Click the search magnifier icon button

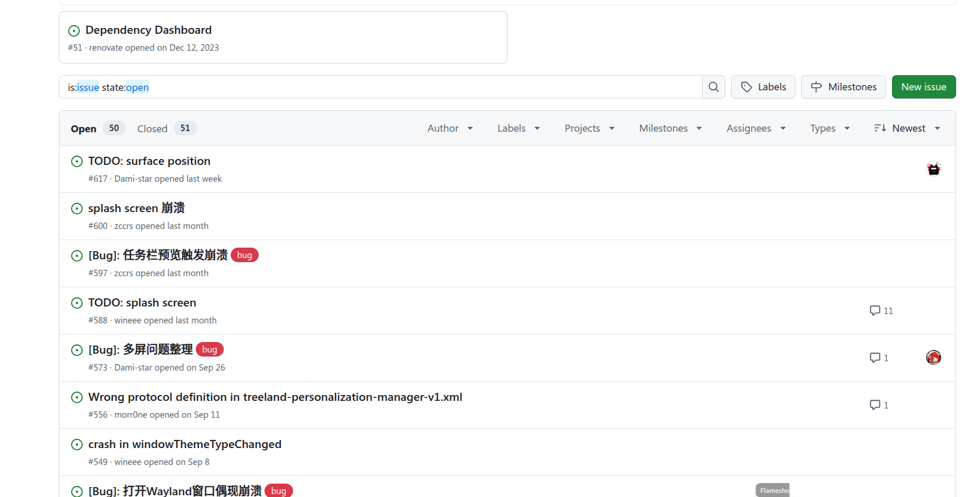tap(714, 87)
